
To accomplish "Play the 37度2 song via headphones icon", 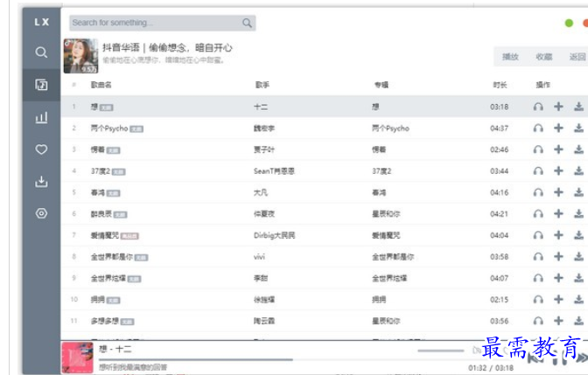I will [538, 170].
